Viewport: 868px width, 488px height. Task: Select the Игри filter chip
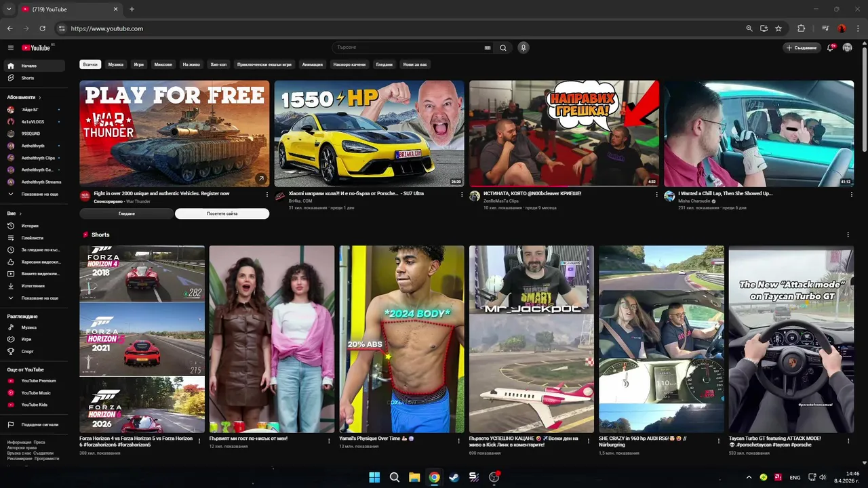[x=139, y=64]
